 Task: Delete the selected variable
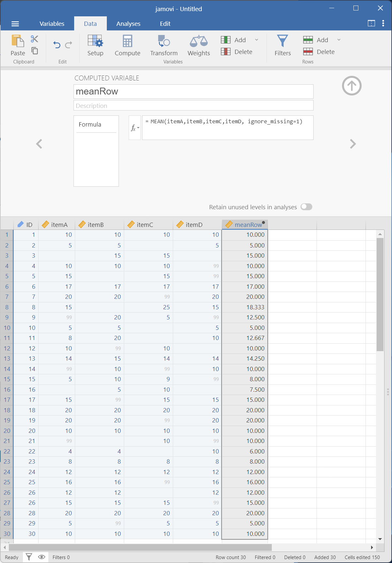[x=237, y=52]
